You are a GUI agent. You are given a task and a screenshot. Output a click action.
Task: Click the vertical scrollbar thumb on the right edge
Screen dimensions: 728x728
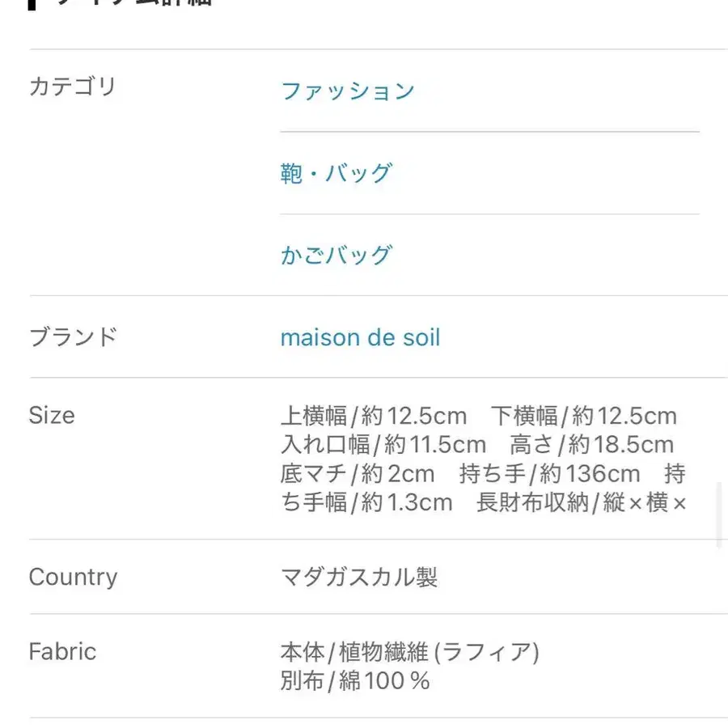[x=719, y=515]
